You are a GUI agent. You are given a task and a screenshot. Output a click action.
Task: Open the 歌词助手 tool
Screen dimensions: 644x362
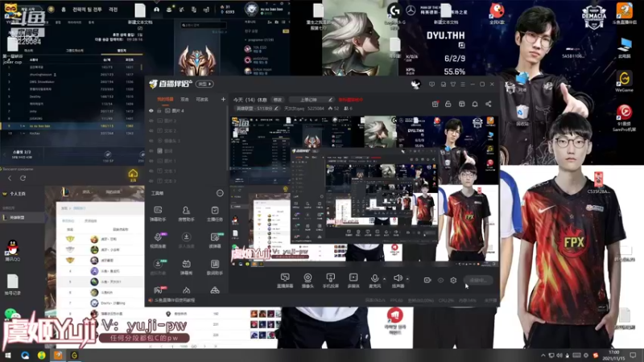tap(214, 267)
